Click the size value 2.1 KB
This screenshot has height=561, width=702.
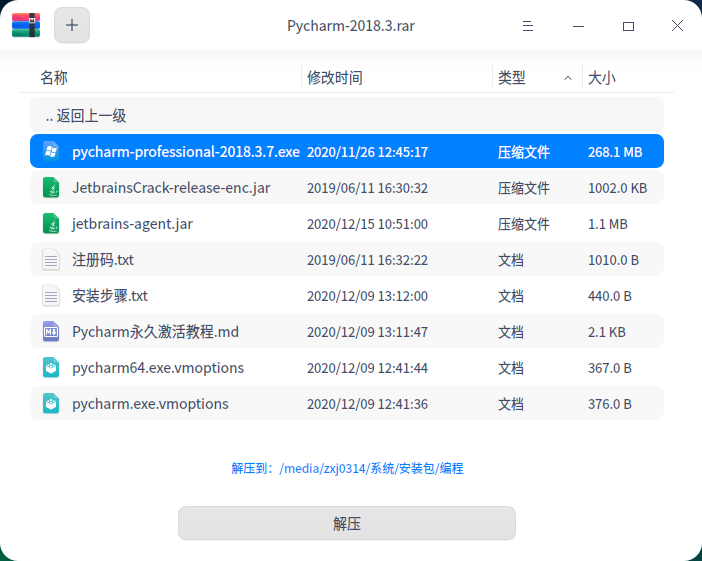click(607, 332)
